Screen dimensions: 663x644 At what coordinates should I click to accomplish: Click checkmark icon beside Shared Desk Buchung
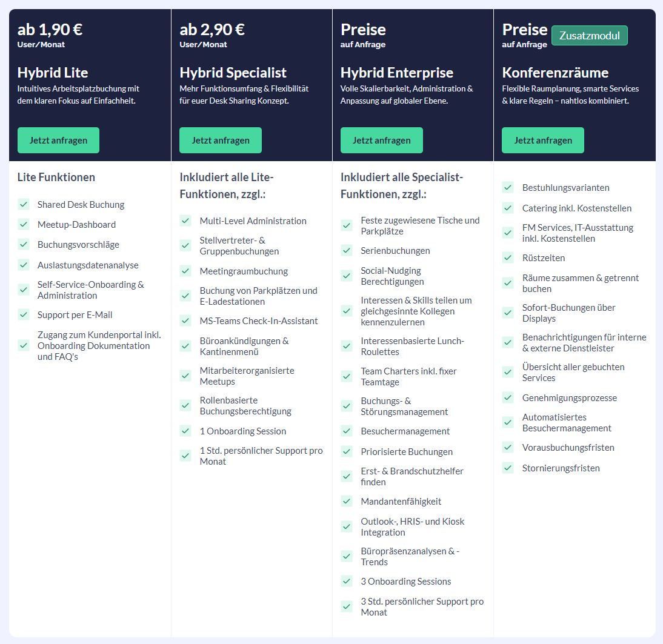(x=24, y=205)
